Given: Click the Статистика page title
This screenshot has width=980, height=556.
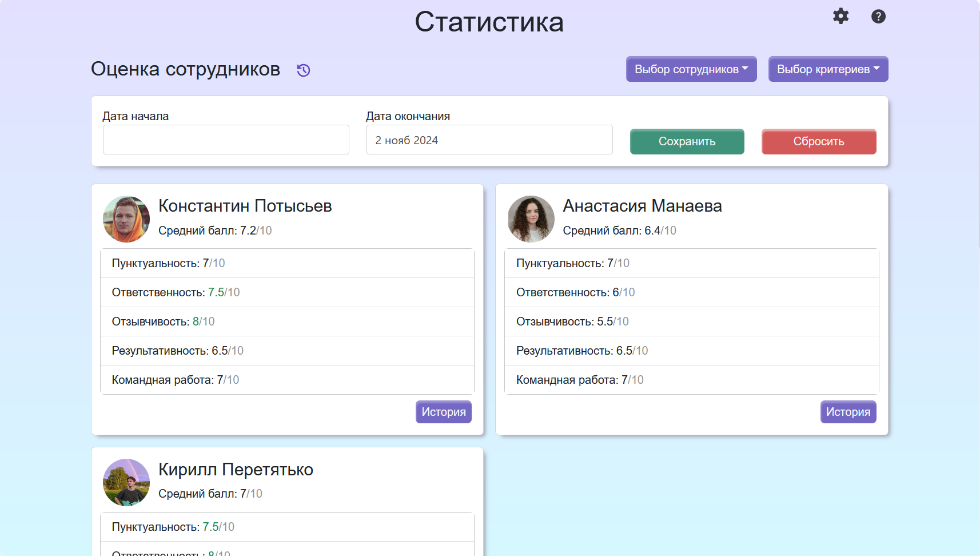Looking at the screenshot, I should click(489, 22).
